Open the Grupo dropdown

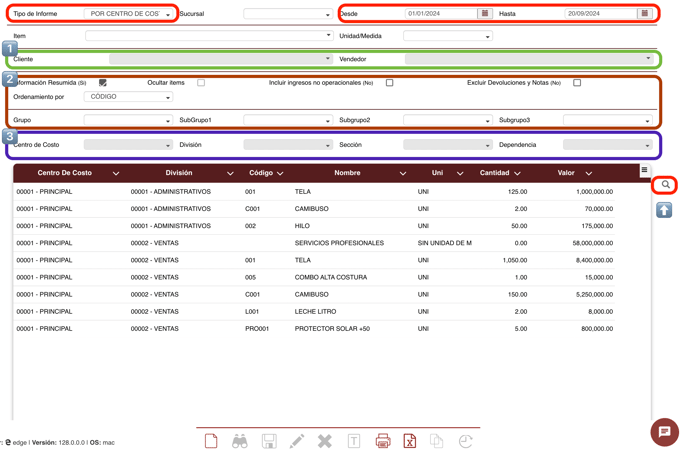pyautogui.click(x=128, y=120)
